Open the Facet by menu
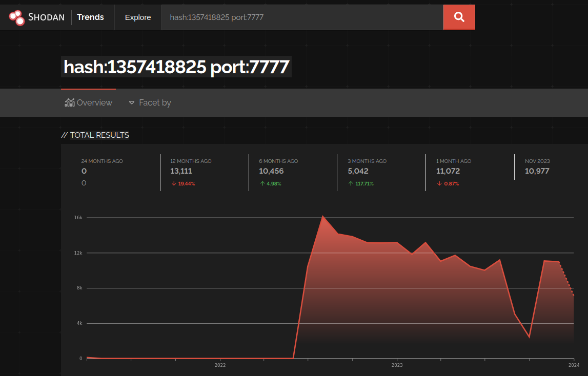 coord(154,102)
